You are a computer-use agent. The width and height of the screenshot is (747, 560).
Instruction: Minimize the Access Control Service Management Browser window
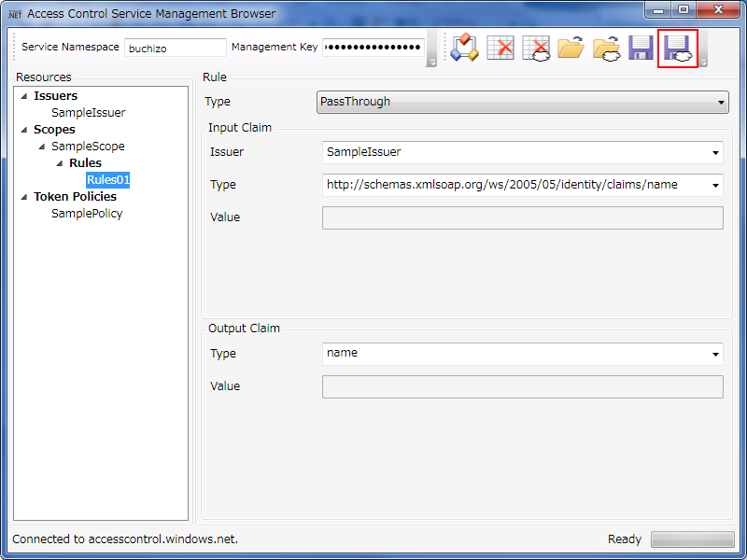658,9
